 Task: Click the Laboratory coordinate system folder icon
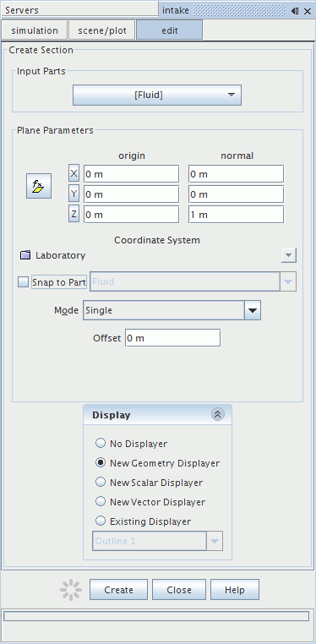(26, 255)
